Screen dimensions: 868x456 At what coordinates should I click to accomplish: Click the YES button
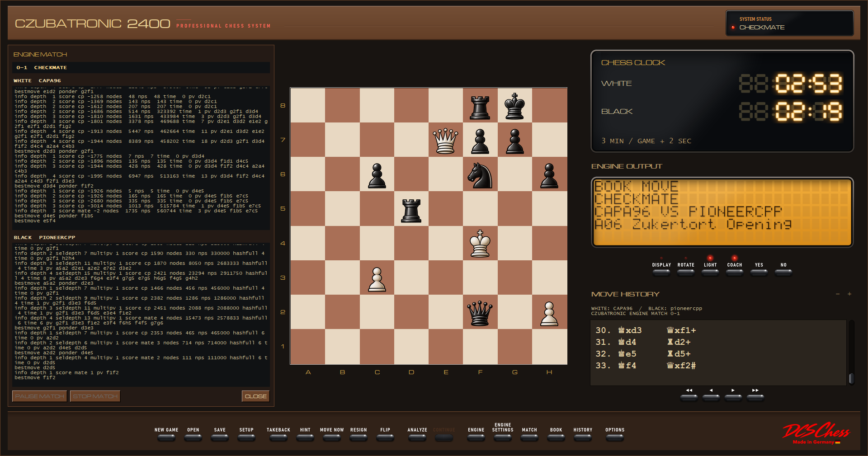[759, 273]
